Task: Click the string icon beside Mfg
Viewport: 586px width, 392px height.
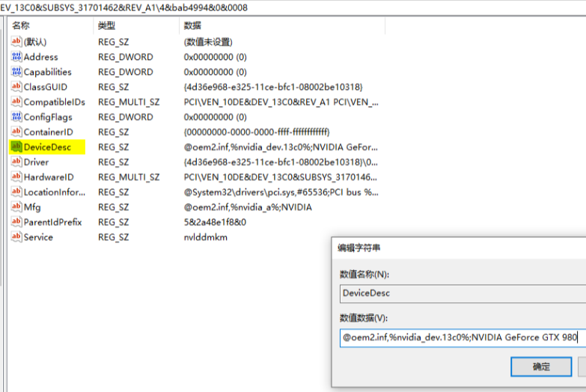Action: coord(16,206)
